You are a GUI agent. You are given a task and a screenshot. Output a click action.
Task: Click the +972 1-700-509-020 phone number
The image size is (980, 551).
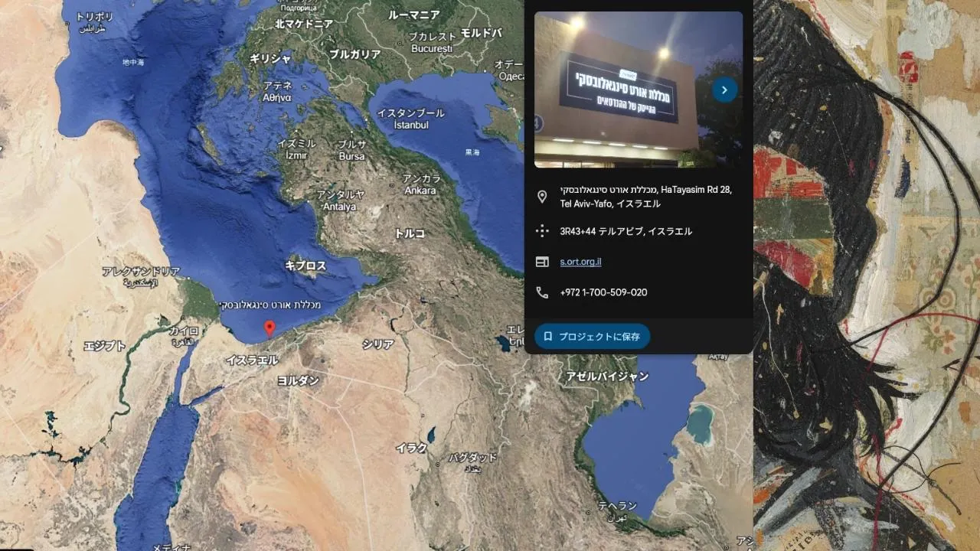tap(603, 292)
